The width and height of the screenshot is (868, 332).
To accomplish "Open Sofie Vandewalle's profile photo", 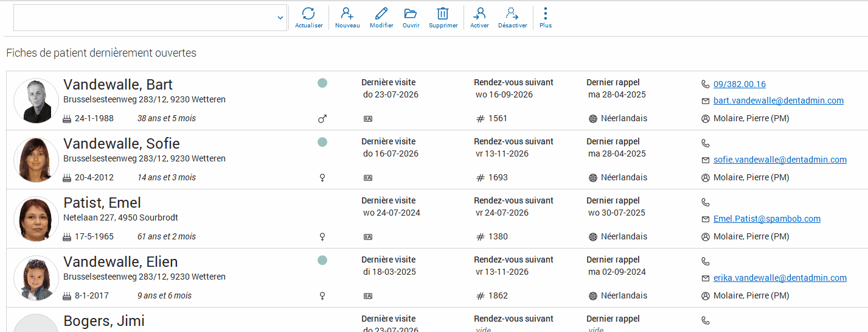I will [x=36, y=160].
